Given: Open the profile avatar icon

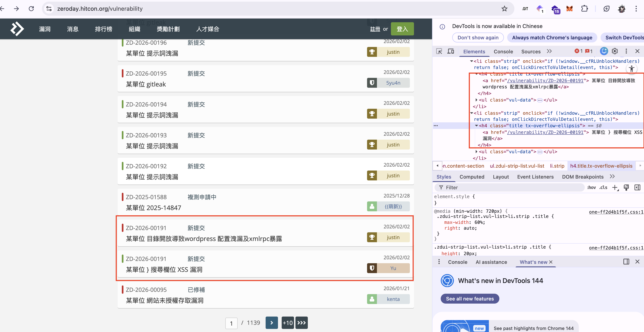Looking at the screenshot, I should pyautogui.click(x=622, y=9).
